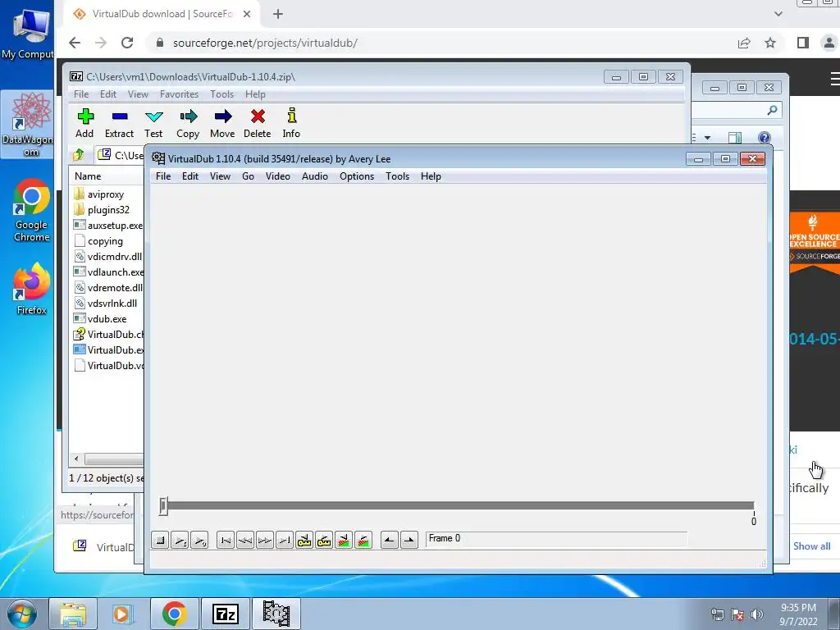Jump to the next key frame
This screenshot has height=630, width=840.
click(324, 540)
